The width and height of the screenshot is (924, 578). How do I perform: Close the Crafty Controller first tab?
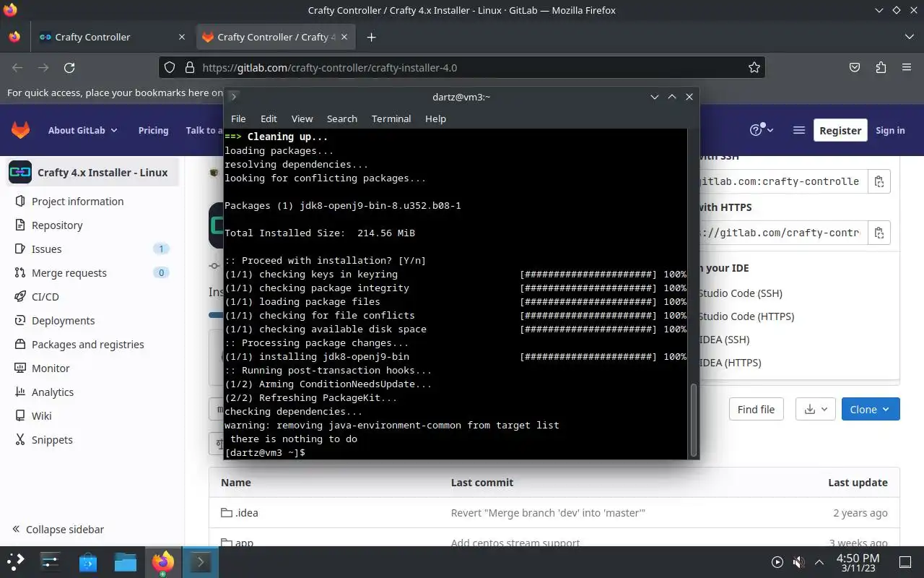point(181,37)
